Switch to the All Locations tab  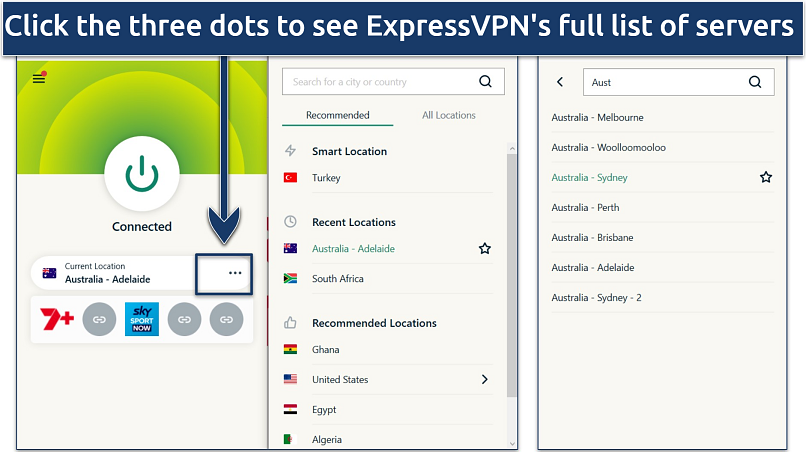click(x=449, y=115)
